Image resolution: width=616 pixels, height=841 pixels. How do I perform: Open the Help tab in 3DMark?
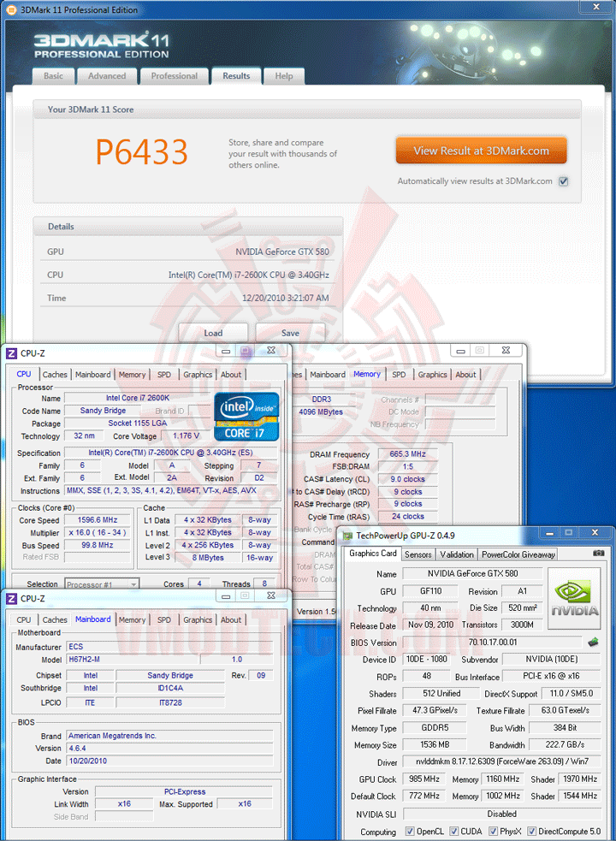pyautogui.click(x=284, y=76)
